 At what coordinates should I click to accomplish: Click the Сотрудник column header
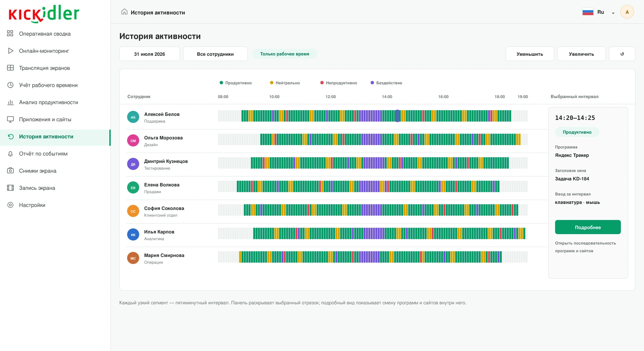tap(139, 97)
